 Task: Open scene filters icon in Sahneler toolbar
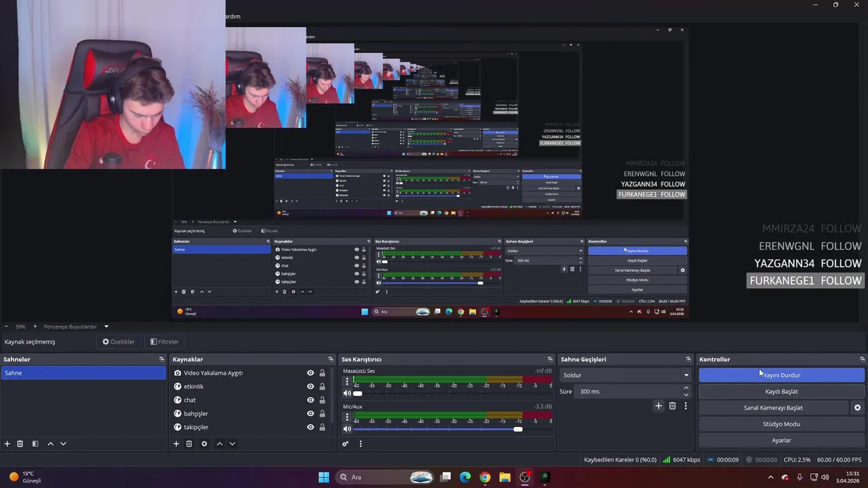[x=35, y=444]
